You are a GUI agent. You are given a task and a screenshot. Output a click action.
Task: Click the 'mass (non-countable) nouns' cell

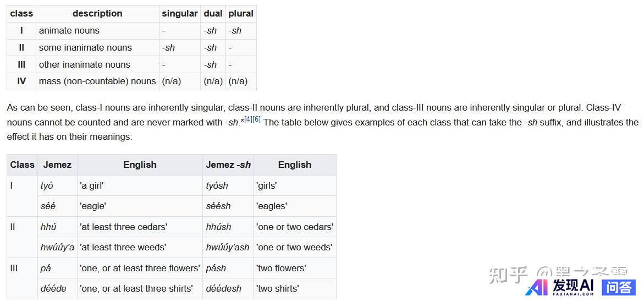[x=98, y=81]
